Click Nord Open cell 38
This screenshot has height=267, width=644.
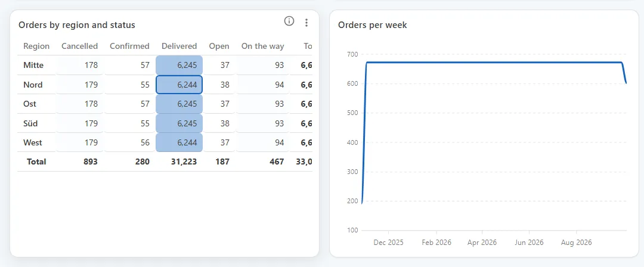tap(219, 85)
